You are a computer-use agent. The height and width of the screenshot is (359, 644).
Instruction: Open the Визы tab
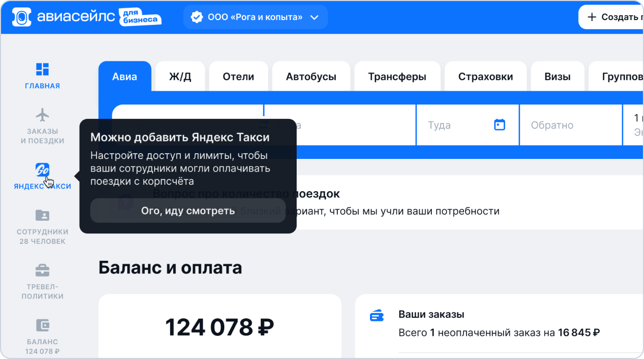tap(557, 77)
